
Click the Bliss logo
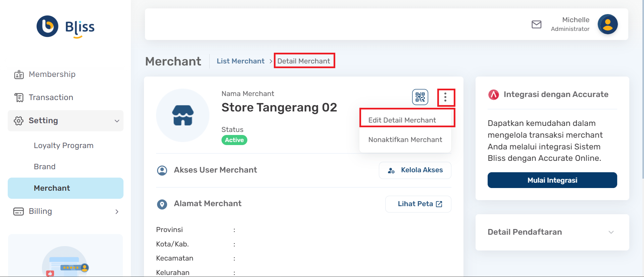point(65,27)
